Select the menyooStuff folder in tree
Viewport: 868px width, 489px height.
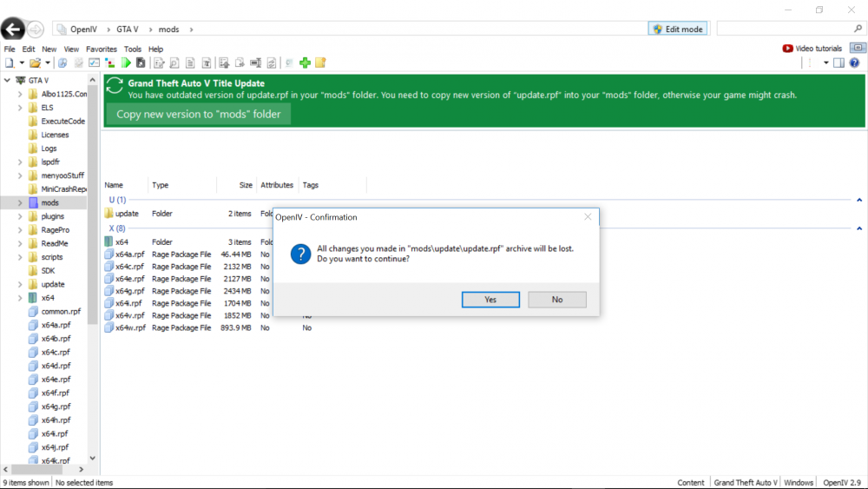click(x=62, y=175)
